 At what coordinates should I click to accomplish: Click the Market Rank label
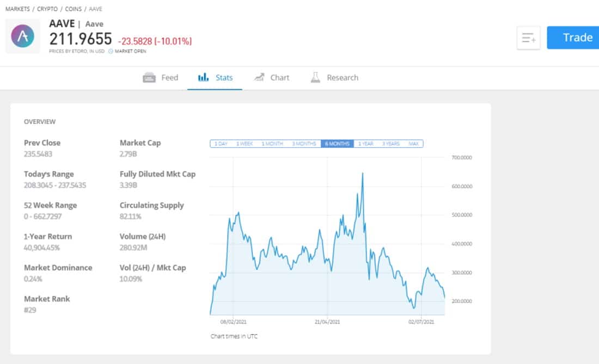(47, 299)
